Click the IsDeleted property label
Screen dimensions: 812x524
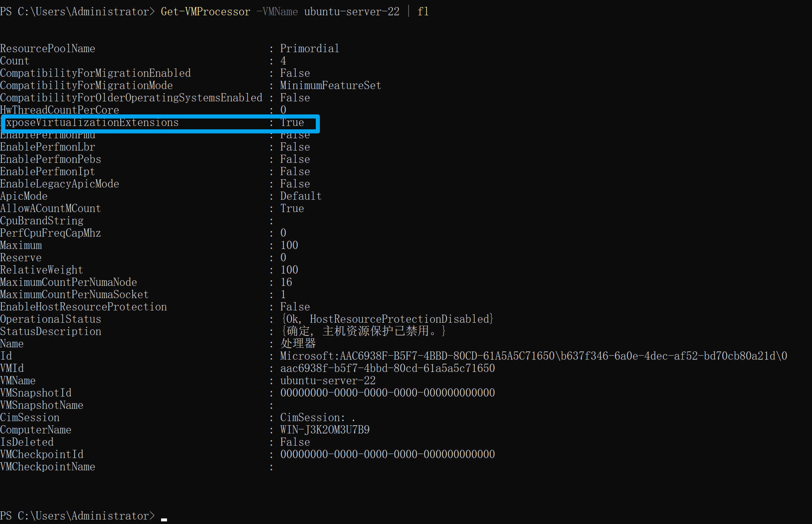pos(27,442)
